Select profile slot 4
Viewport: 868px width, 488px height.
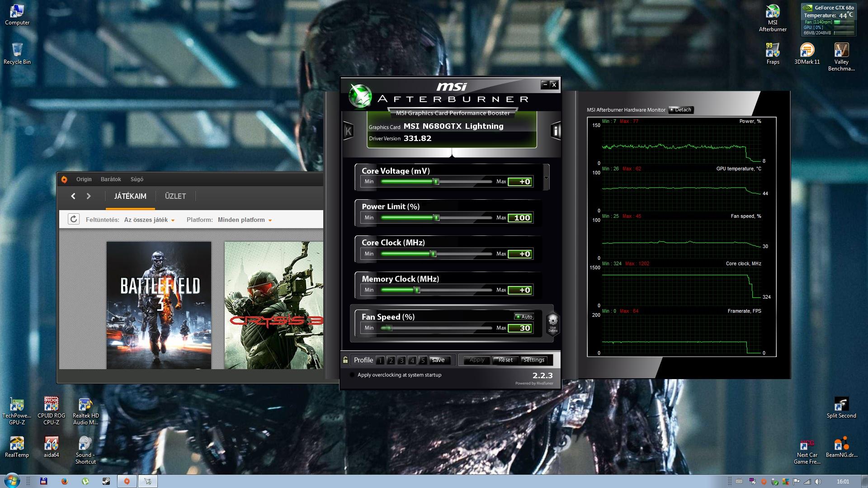pyautogui.click(x=412, y=360)
